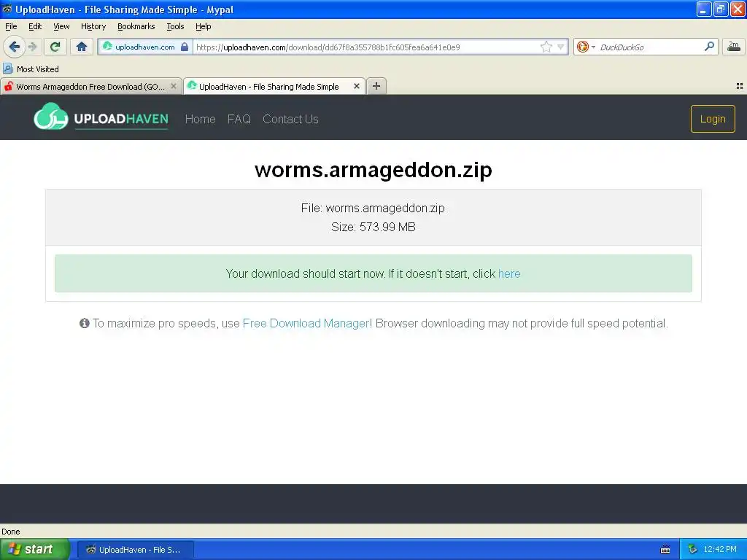Close the Worms Armageddon Free Download tab
The image size is (747, 560).
click(x=174, y=86)
